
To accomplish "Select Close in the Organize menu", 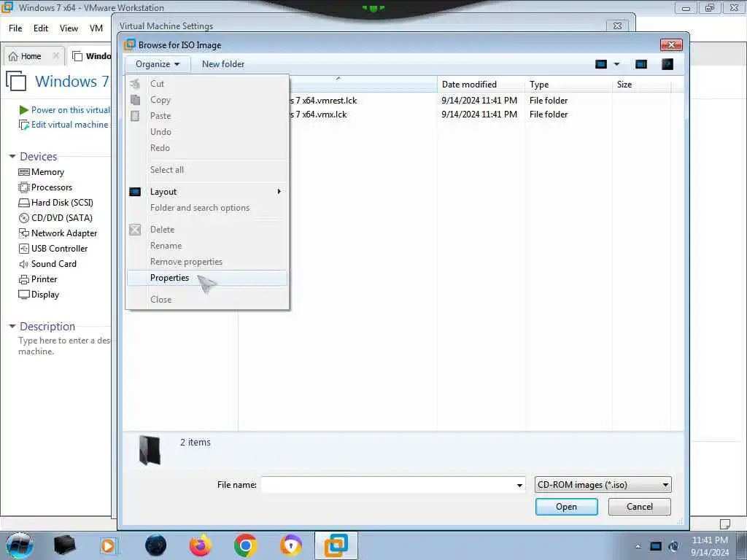I will point(207,300).
